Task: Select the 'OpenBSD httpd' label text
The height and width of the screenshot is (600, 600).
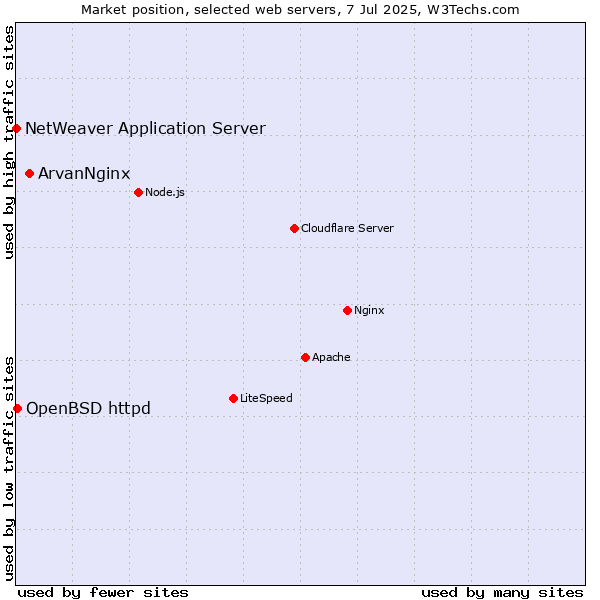Action: [x=88, y=409]
